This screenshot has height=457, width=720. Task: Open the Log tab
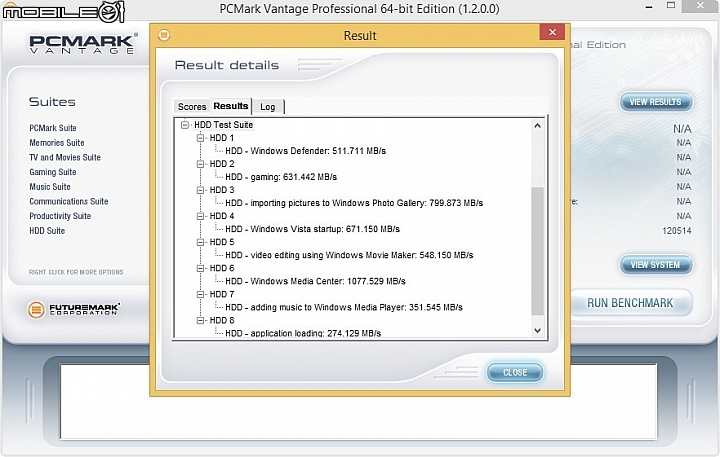click(268, 107)
